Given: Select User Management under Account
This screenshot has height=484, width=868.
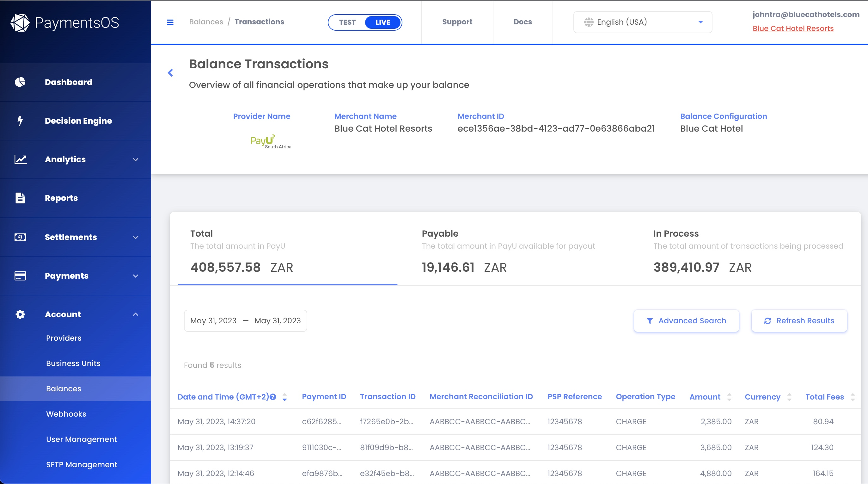Looking at the screenshot, I should tap(82, 439).
